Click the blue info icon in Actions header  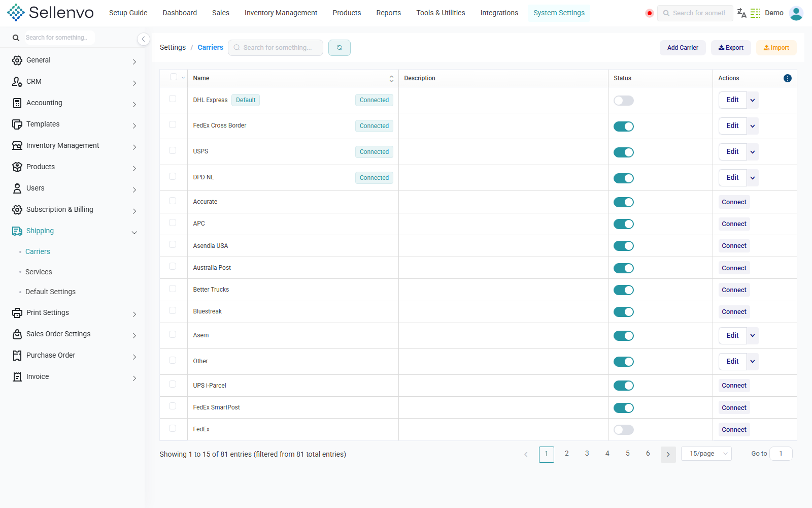click(787, 78)
